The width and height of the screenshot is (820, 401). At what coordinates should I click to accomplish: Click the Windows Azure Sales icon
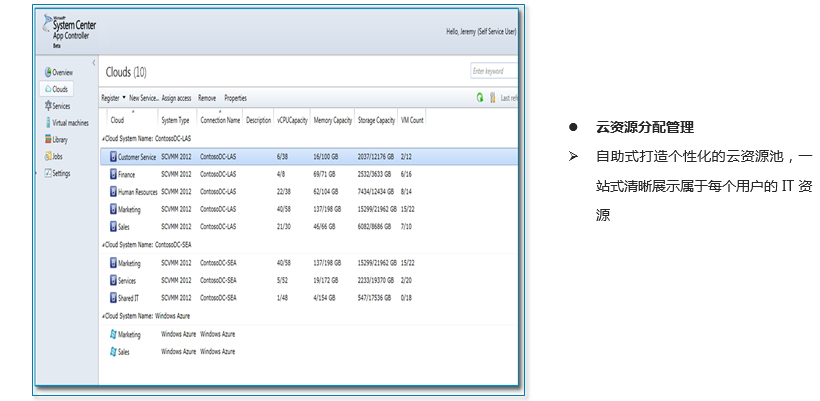coord(113,352)
